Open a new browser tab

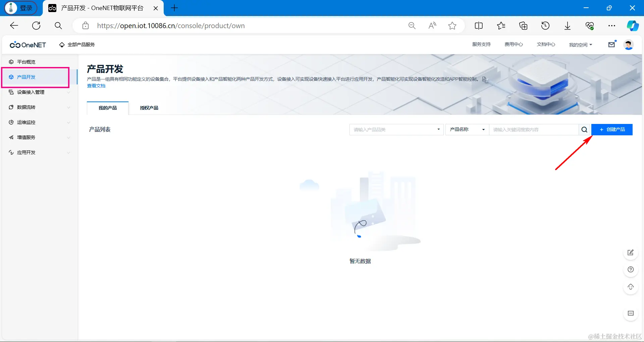pyautogui.click(x=174, y=8)
